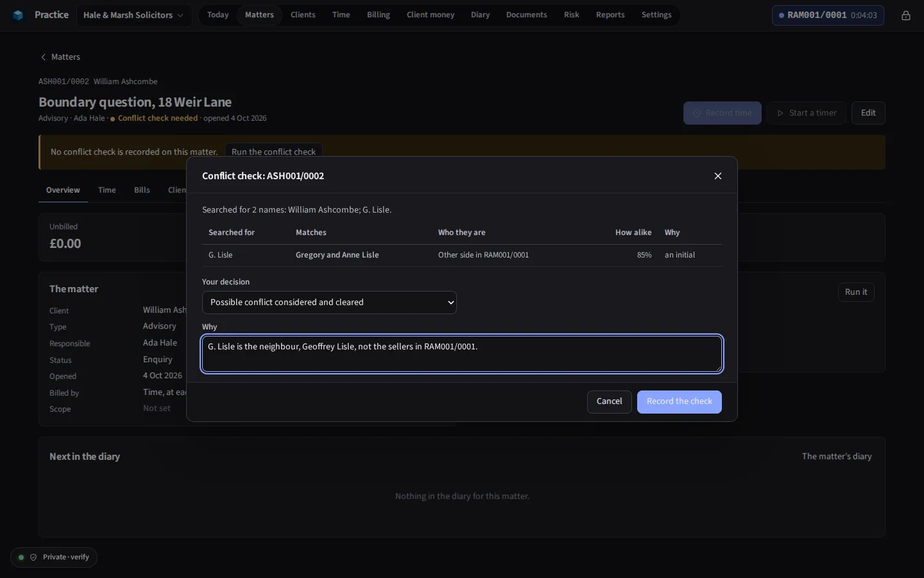Viewport: 924px width, 578px height.
Task: Click the Conflict check needed status
Action: click(x=154, y=118)
